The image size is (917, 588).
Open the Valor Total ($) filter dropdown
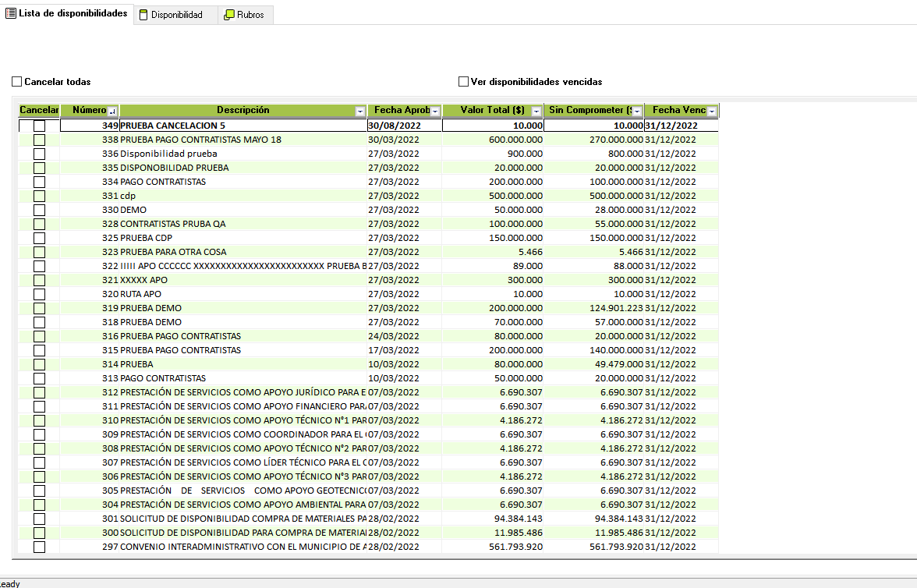click(536, 112)
